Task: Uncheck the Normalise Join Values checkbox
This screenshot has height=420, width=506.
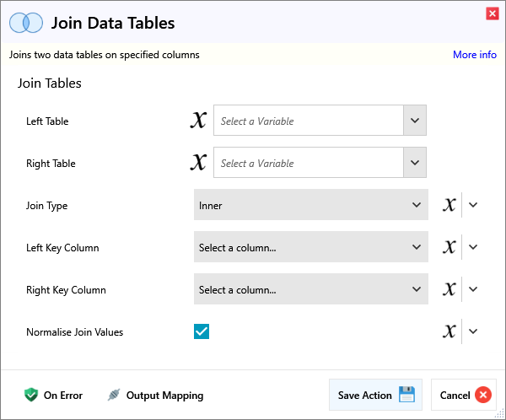Action: tap(202, 331)
